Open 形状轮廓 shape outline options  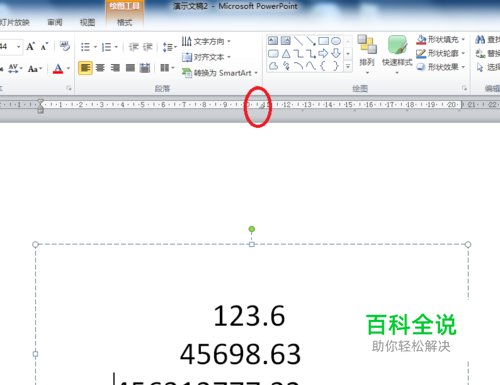[x=440, y=53]
